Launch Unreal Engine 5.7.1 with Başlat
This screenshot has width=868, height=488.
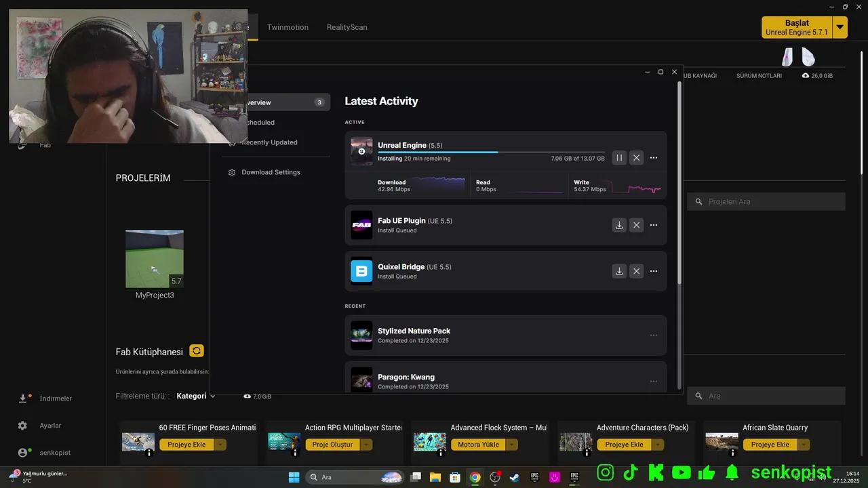[x=797, y=27]
